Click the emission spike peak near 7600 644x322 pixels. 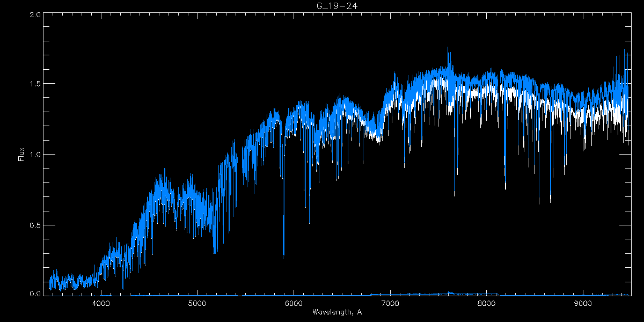point(448,48)
